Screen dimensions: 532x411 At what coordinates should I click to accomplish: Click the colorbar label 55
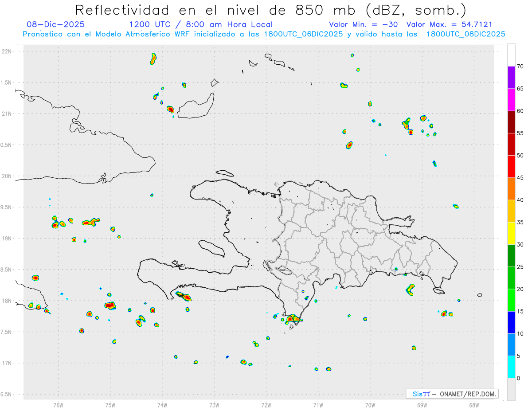520,133
